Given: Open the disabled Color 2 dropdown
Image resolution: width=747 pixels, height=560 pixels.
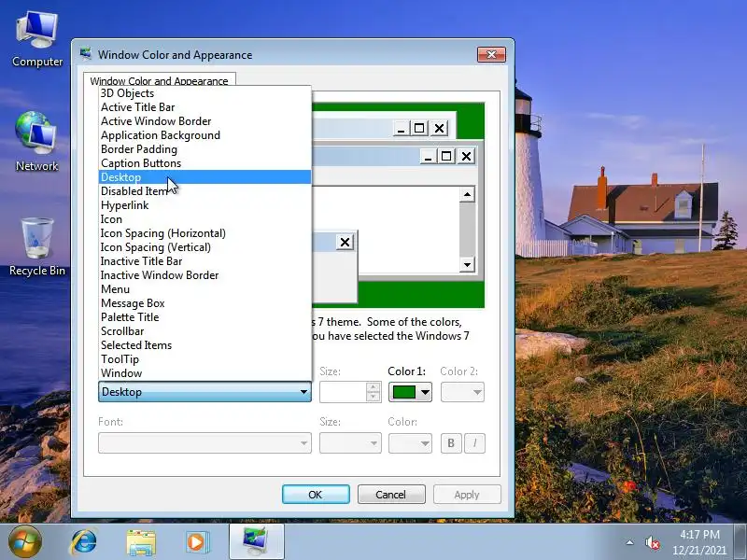Looking at the screenshot, I should 462,392.
